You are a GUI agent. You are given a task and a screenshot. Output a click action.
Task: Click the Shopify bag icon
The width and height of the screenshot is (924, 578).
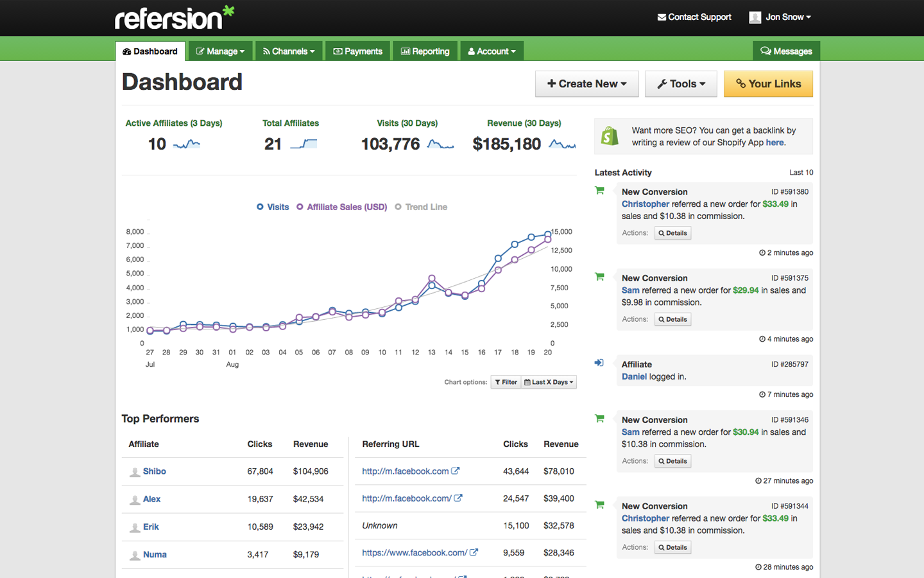[610, 136]
